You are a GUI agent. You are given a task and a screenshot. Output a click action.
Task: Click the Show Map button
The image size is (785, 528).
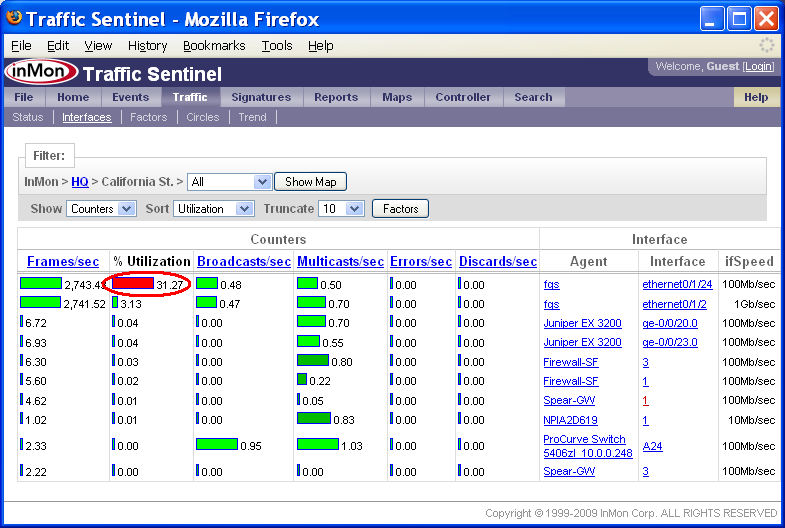(x=310, y=182)
